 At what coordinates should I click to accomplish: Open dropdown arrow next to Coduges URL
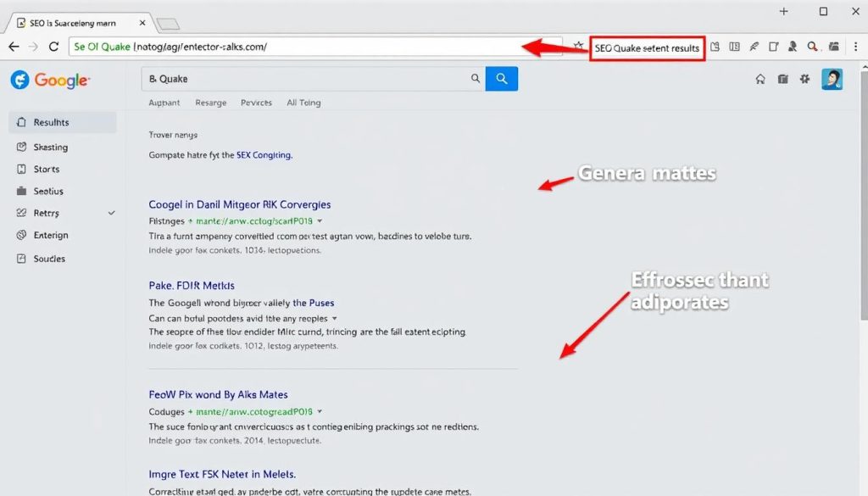click(320, 412)
